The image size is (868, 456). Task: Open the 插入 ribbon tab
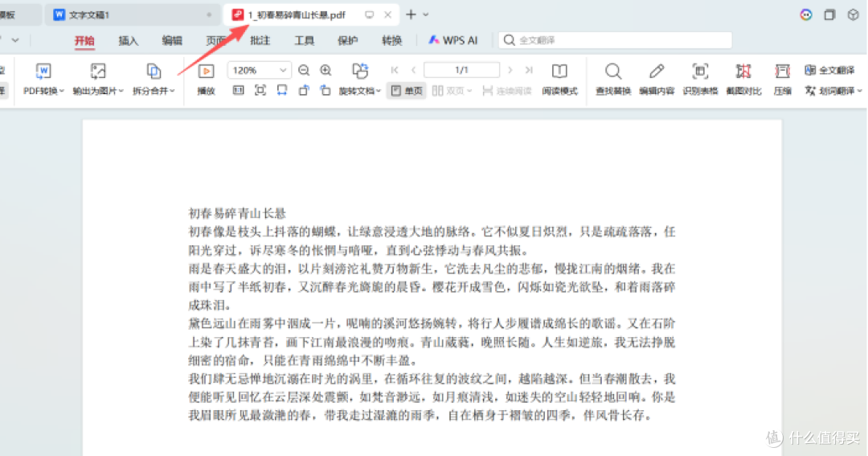[129, 40]
